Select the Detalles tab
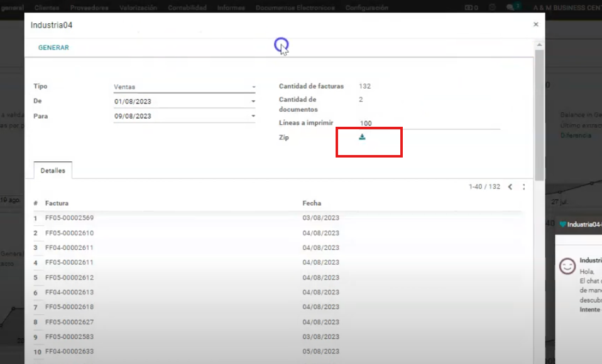Viewport: 602px width, 364px height. (x=52, y=170)
